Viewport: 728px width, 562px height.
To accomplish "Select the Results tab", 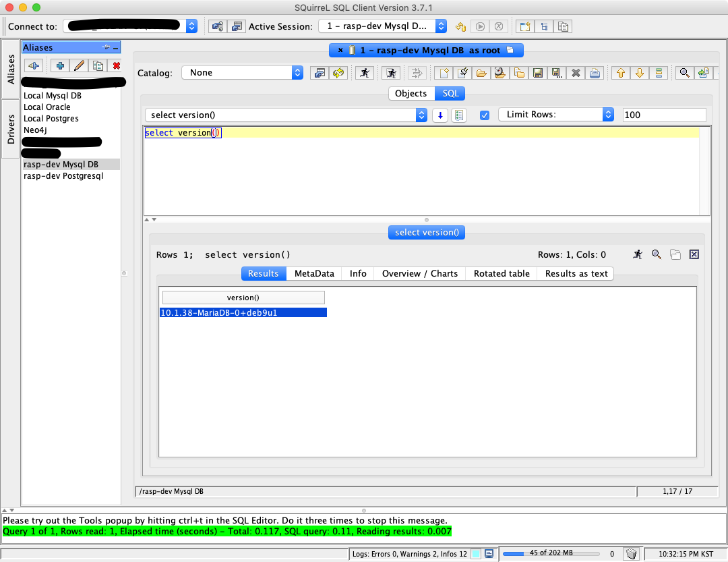I will pyautogui.click(x=264, y=273).
